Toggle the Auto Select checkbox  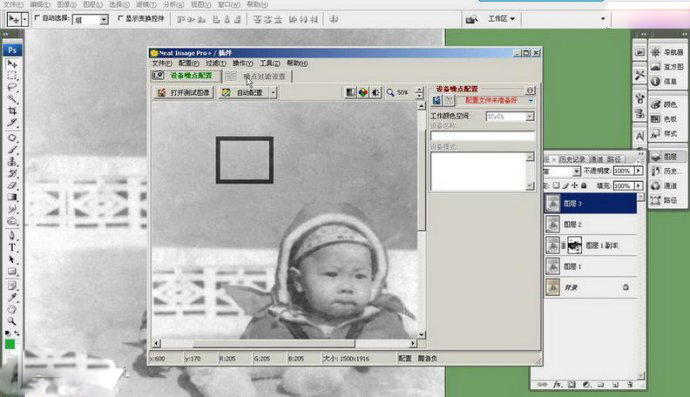point(37,18)
